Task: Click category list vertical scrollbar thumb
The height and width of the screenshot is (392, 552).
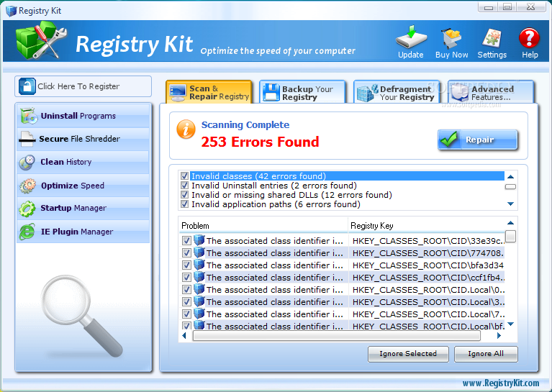Action: (x=510, y=186)
